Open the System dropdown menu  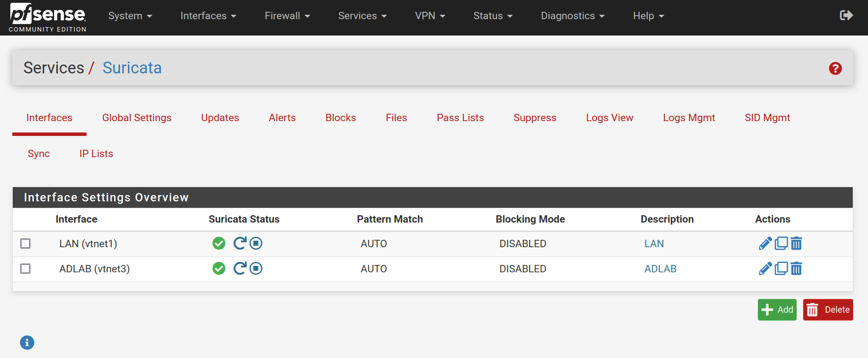point(130,16)
